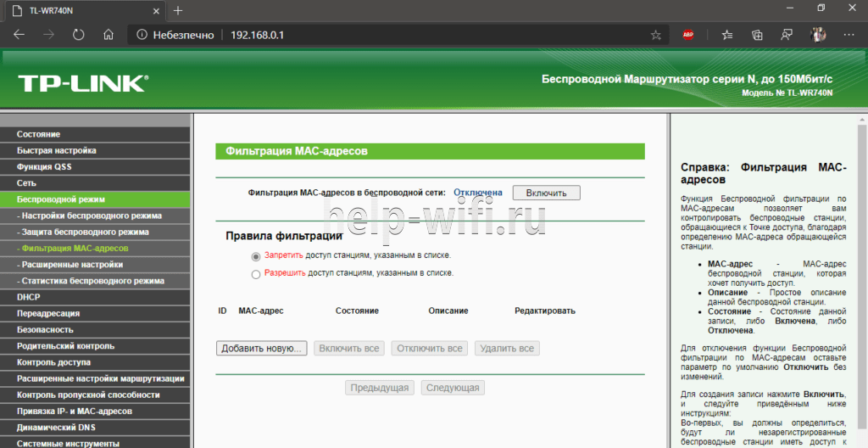
Task: Open a new browser tab
Action: tap(177, 10)
